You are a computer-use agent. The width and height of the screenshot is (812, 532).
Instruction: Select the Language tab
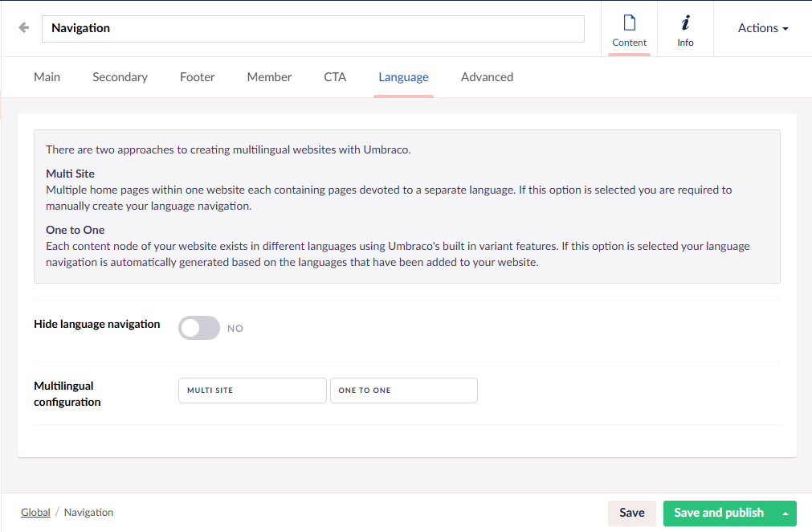tap(403, 77)
